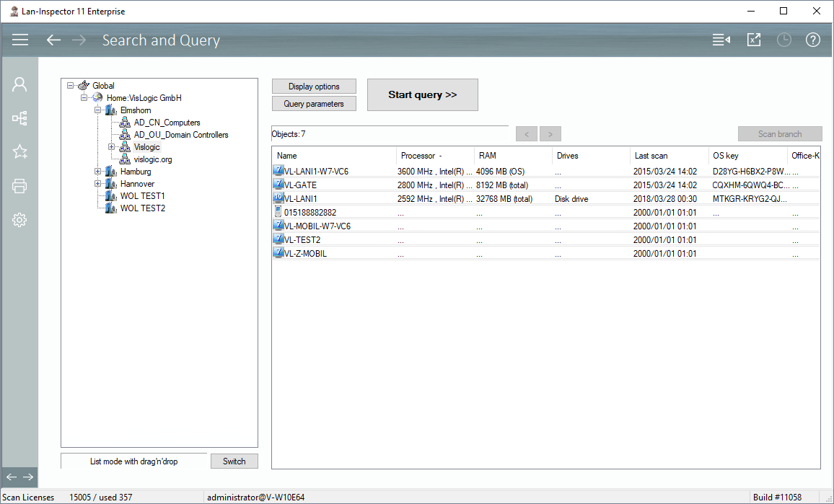This screenshot has width=834, height=504.
Task: Expand the Vislogic tree node
Action: (112, 147)
